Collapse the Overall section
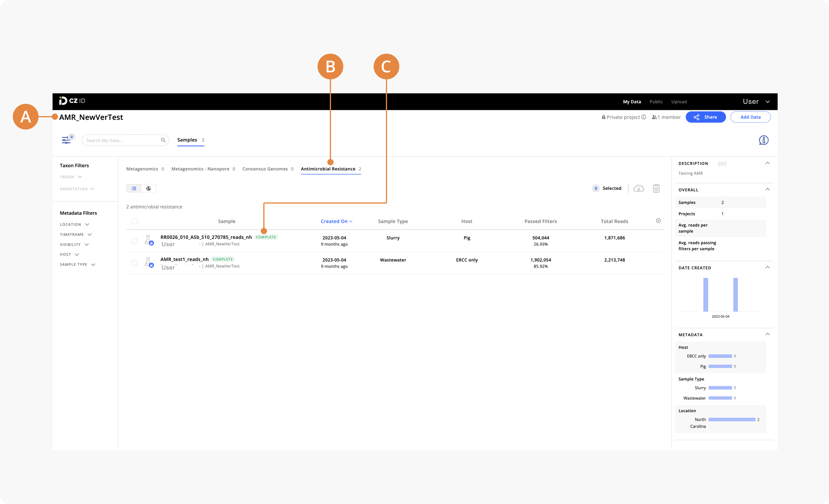Viewport: 829px width, 504px height. [767, 189]
